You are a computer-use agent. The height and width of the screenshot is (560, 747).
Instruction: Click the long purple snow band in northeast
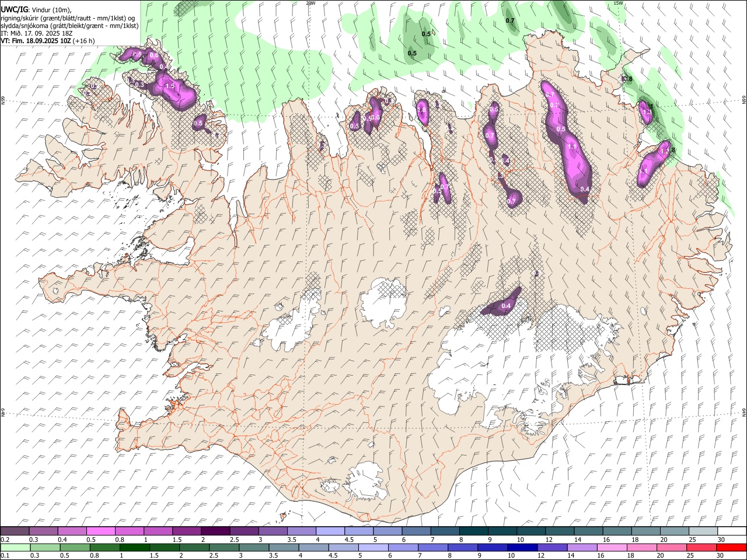[x=567, y=142]
